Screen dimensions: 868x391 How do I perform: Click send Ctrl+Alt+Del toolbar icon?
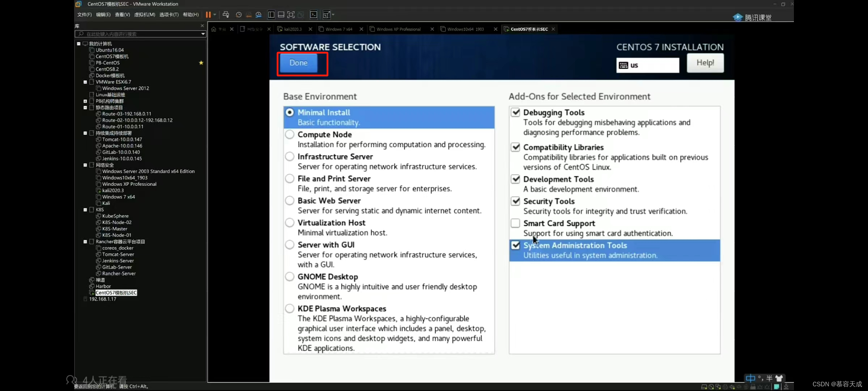(226, 15)
